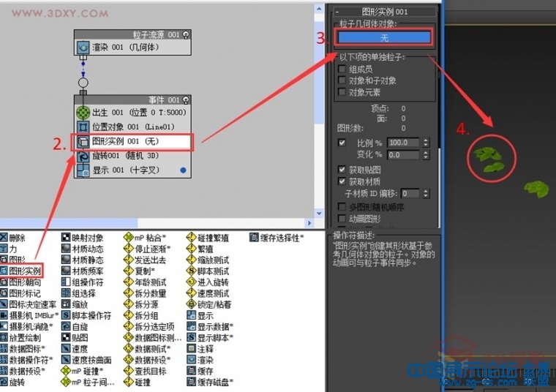This screenshot has height=392, width=556.
Task: Select the 显示 001 (十字叉) operator icon
Action: 83,170
